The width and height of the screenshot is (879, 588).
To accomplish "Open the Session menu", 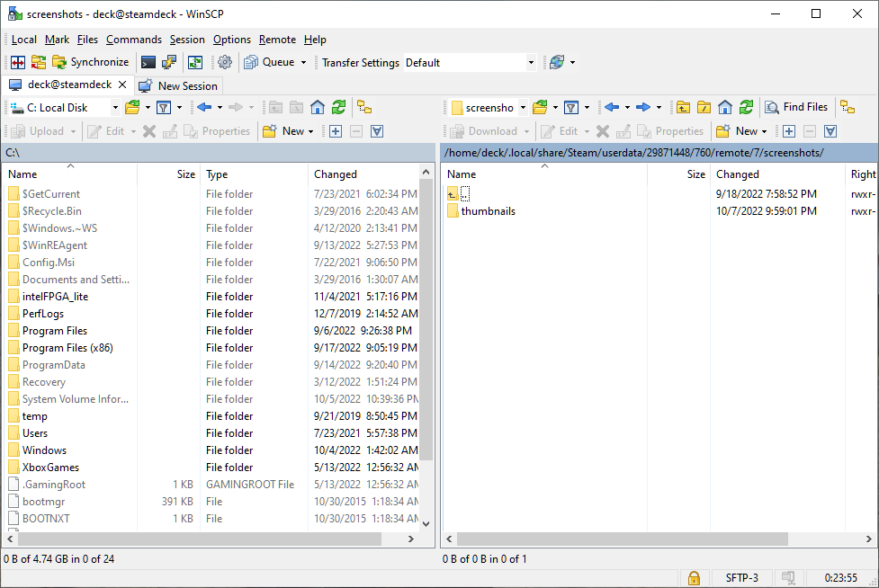I will pyautogui.click(x=187, y=40).
